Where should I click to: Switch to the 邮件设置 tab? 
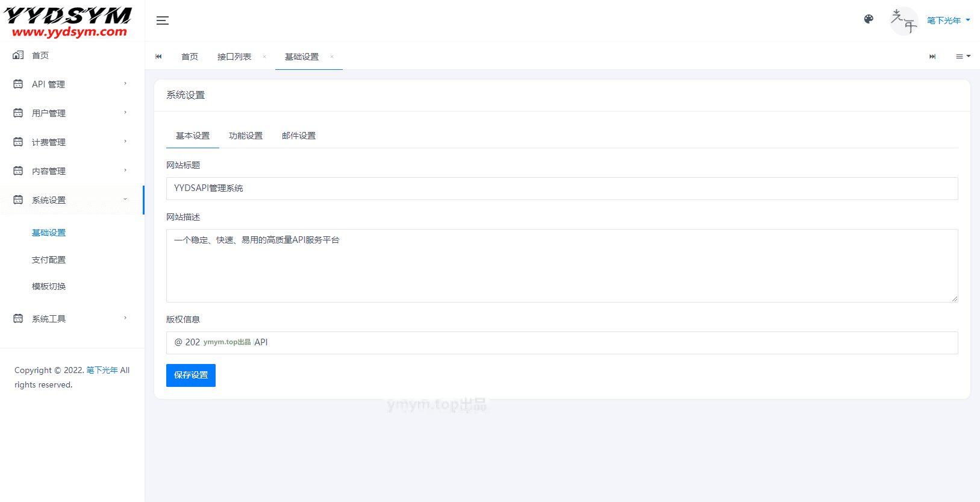point(299,136)
